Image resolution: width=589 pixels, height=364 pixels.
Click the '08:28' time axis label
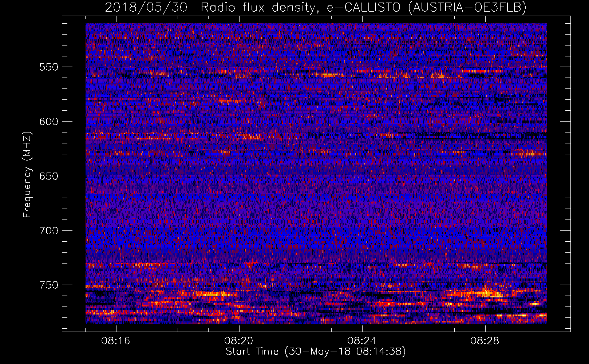[485, 341]
